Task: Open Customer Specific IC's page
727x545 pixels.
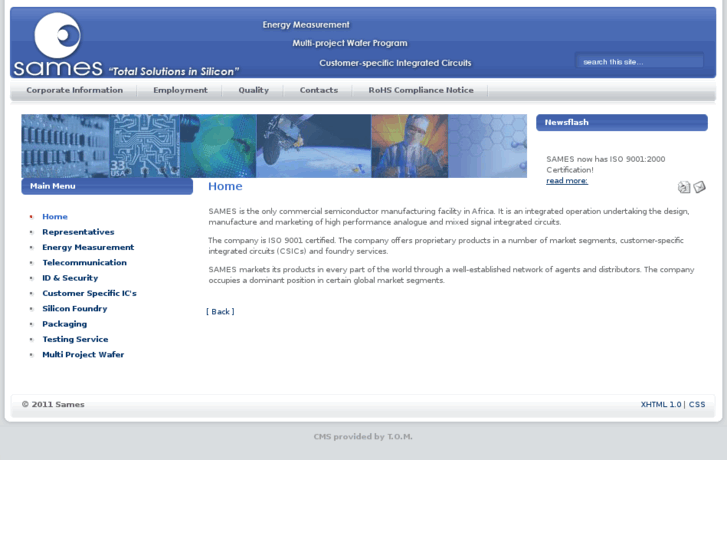Action: point(89,293)
